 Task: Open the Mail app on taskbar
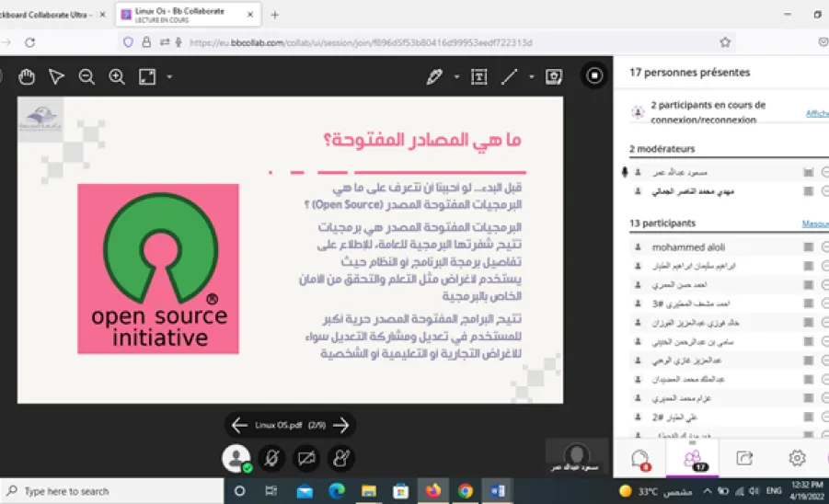(x=305, y=491)
